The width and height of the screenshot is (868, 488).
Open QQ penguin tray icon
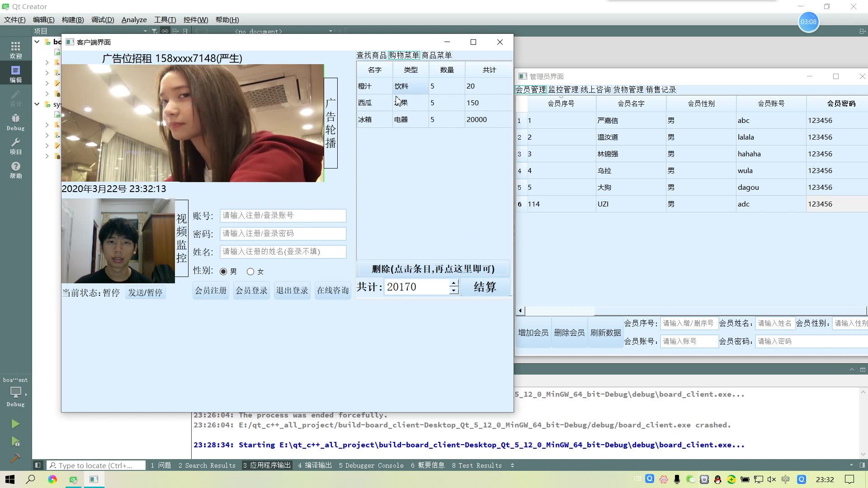pos(717,479)
